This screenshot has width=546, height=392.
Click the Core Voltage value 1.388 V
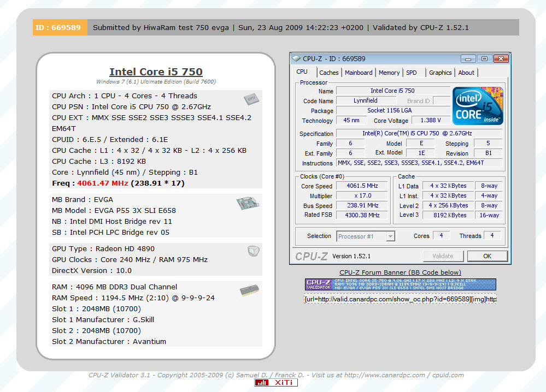coord(431,120)
